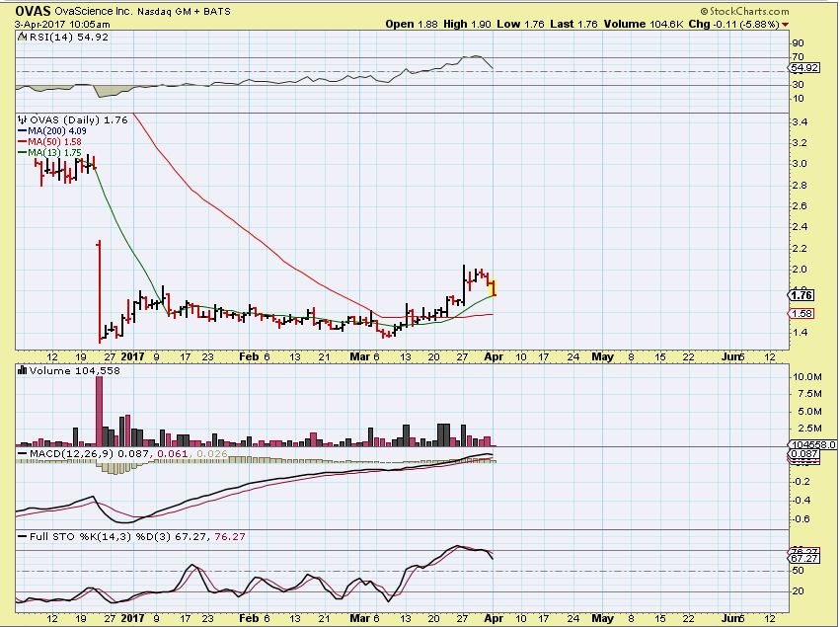The height and width of the screenshot is (627, 840).
Task: Click the tallest volume bar in December
Action: 99,410
